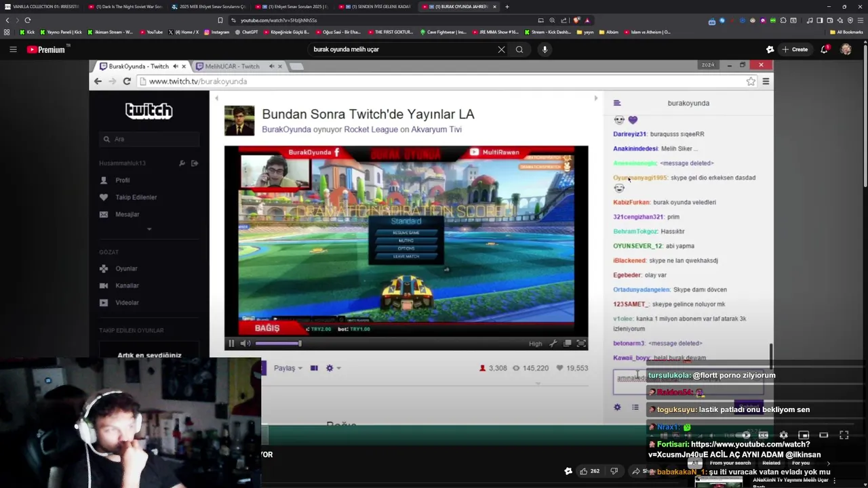Open All Bookmarks folder
The width and height of the screenshot is (868, 488).
[x=846, y=32]
